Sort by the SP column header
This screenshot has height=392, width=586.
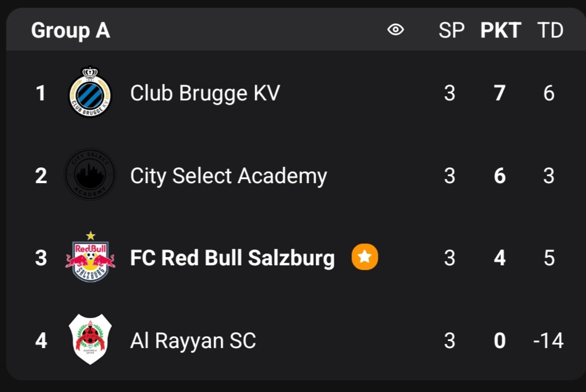pos(451,31)
